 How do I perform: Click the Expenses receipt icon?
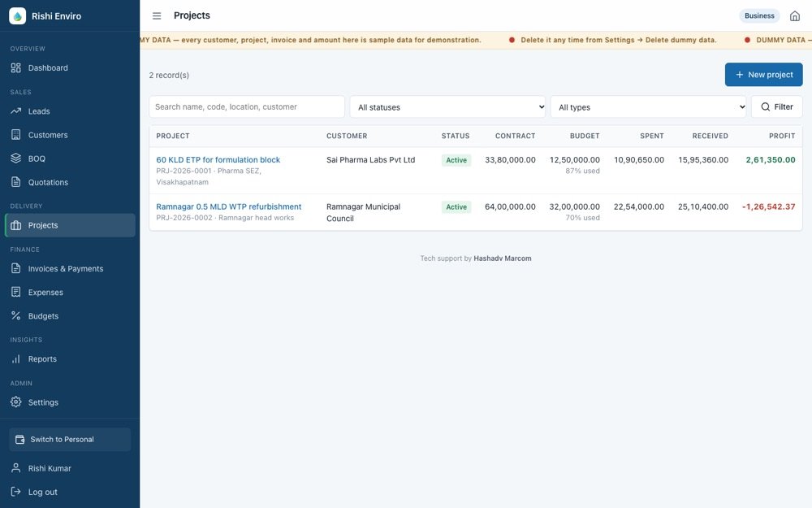pyautogui.click(x=16, y=293)
